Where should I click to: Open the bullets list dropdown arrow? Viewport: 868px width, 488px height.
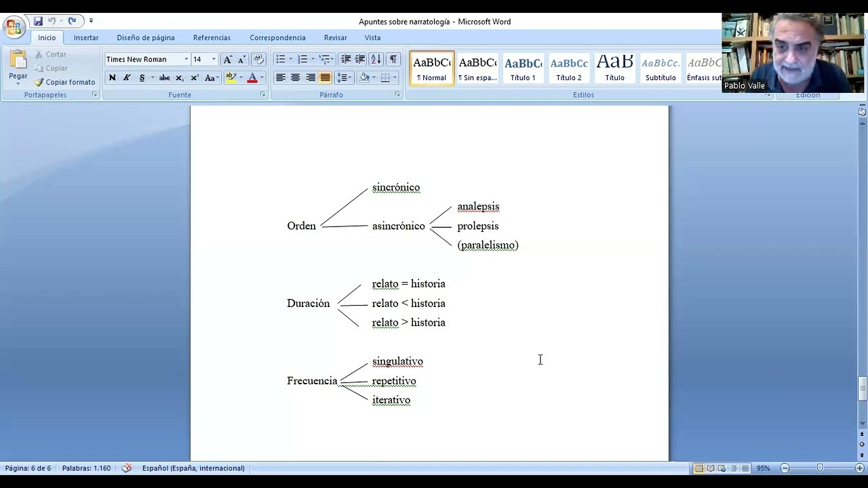coord(291,60)
